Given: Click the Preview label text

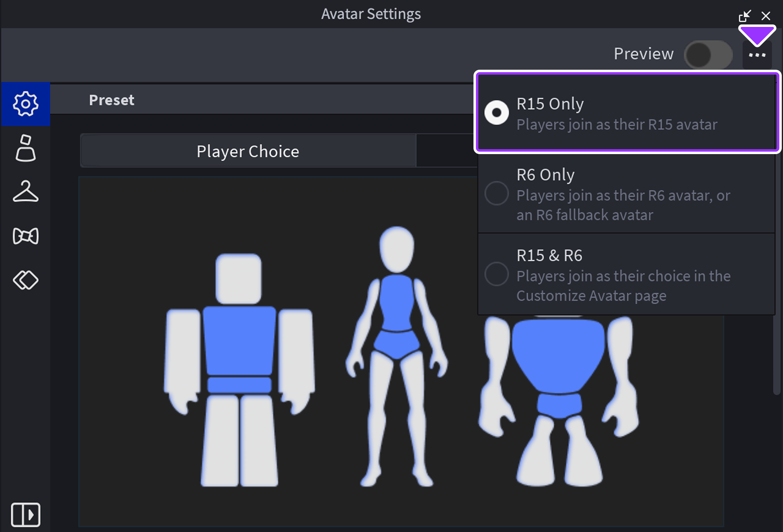Looking at the screenshot, I should click(644, 54).
